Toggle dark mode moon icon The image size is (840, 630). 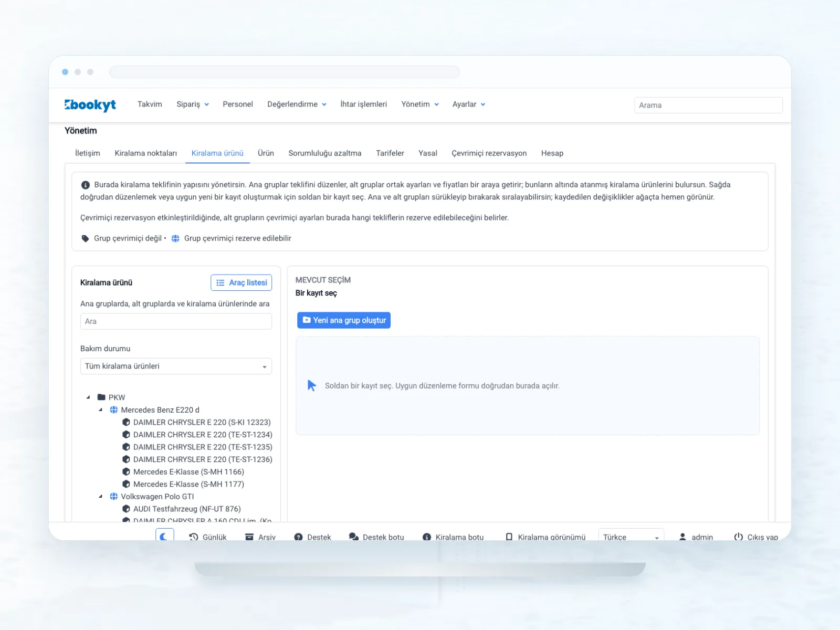click(x=164, y=535)
